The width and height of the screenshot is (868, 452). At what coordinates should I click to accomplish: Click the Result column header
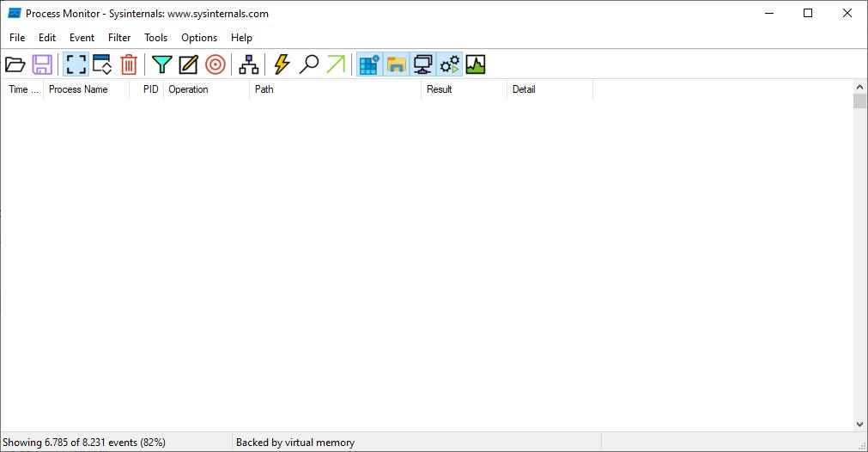click(x=464, y=89)
